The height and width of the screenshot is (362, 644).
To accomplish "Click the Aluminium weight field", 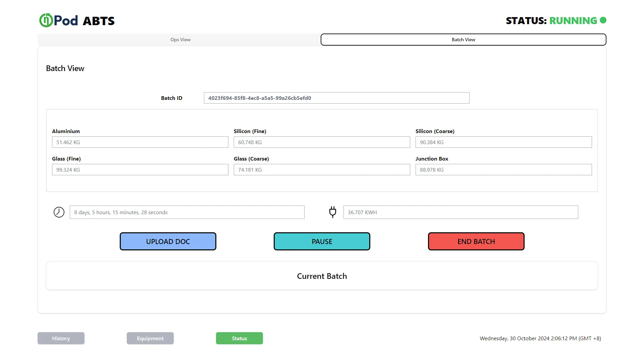I will point(140,142).
